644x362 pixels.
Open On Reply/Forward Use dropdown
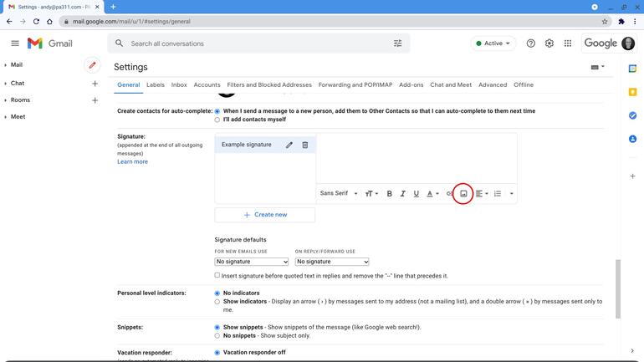pyautogui.click(x=332, y=262)
